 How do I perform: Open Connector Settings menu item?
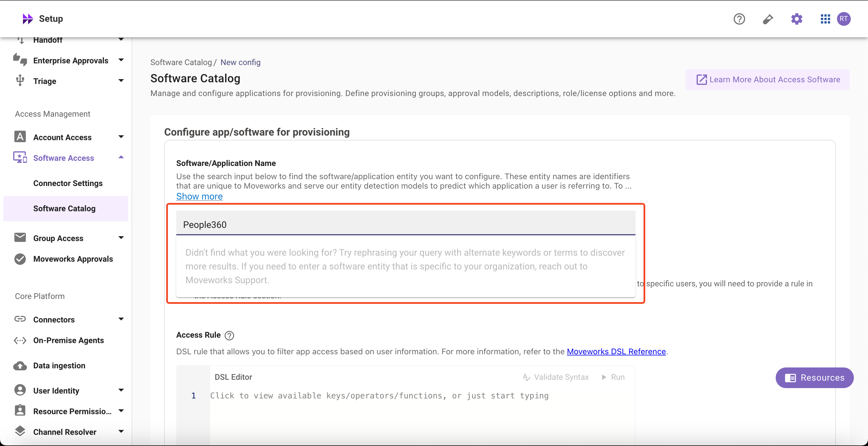[68, 183]
